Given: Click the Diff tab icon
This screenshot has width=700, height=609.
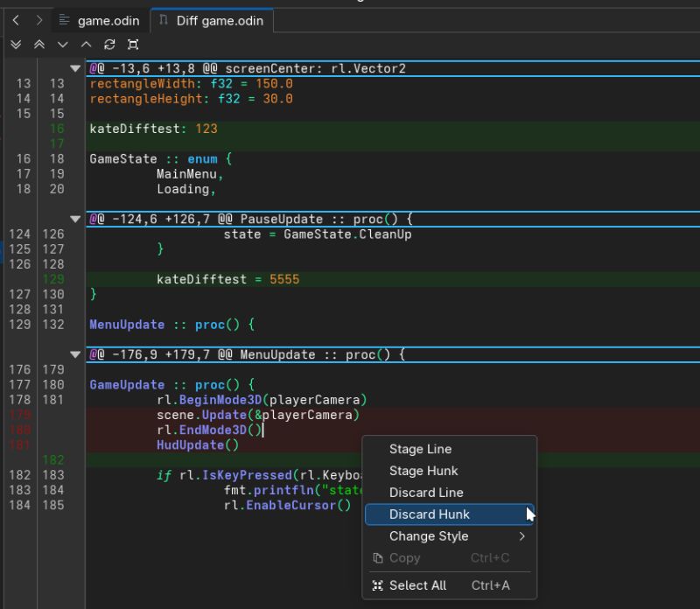Looking at the screenshot, I should pos(164,20).
